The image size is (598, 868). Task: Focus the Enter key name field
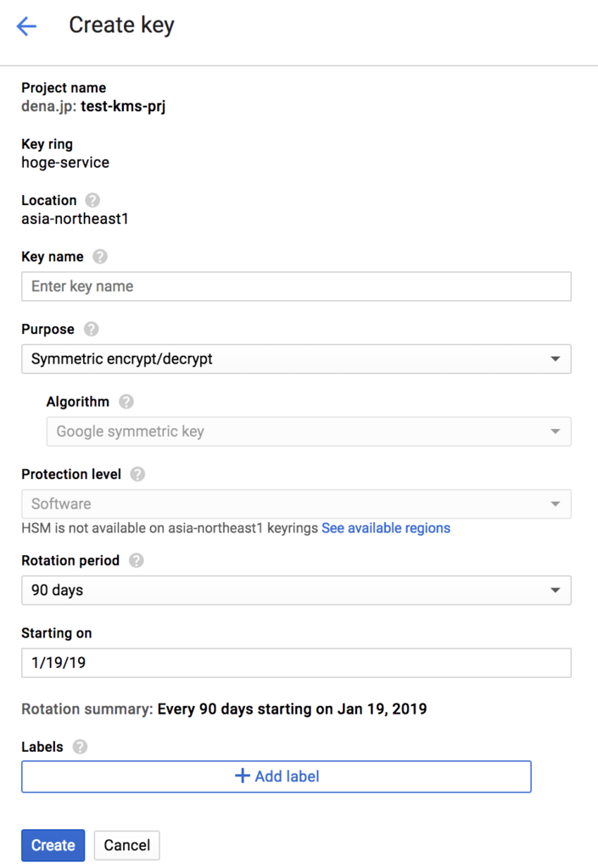pyautogui.click(x=296, y=287)
